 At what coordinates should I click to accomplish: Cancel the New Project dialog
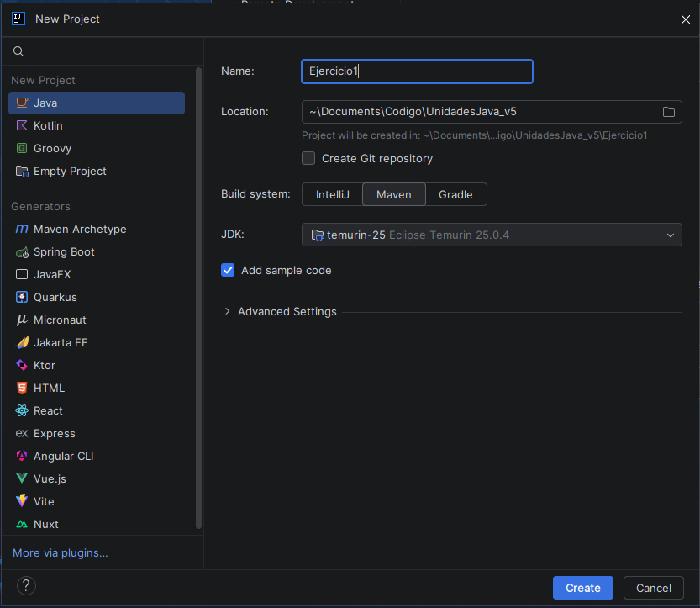click(654, 588)
